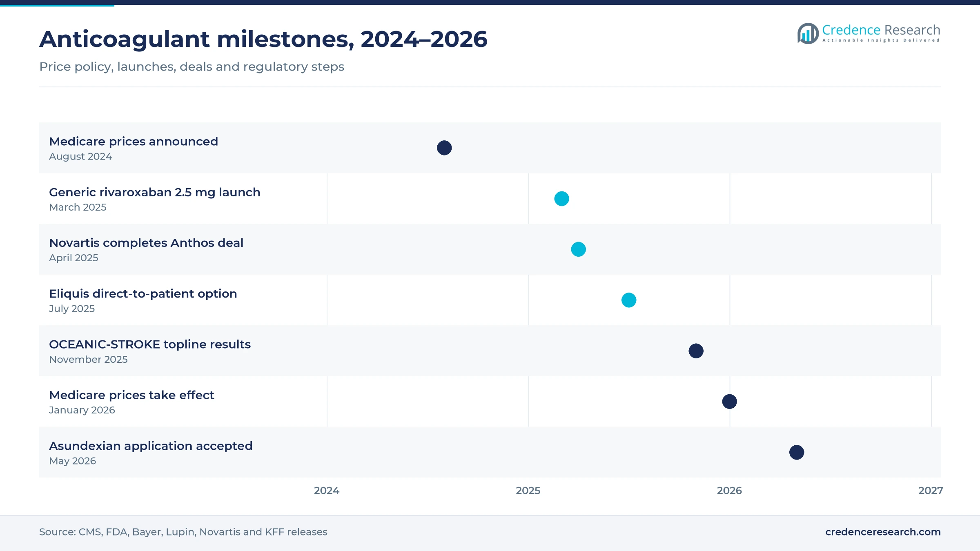Click the 'Anticoagulant milestones, 2024–2026' title
The image size is (980, 551).
click(x=263, y=39)
